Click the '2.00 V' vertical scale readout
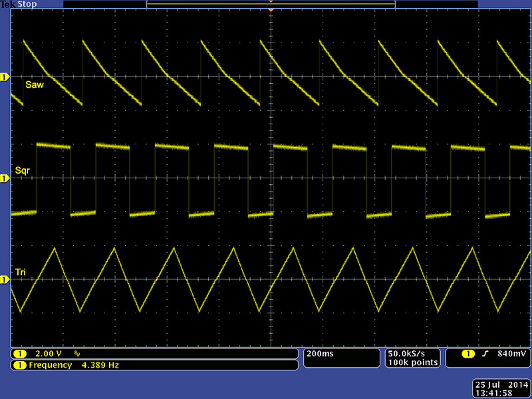Viewport: 532px width, 399px height. 49,354
